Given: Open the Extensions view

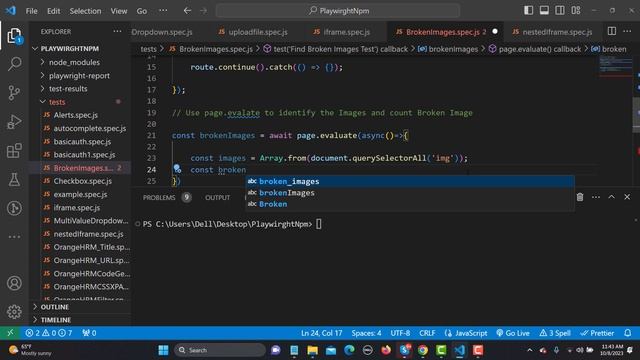Looking at the screenshot, I should (x=14, y=151).
